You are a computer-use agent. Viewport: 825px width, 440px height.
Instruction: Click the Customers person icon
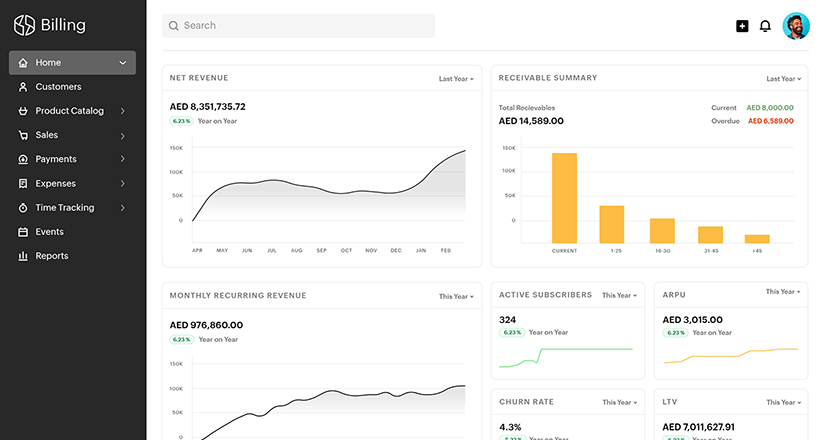(23, 87)
